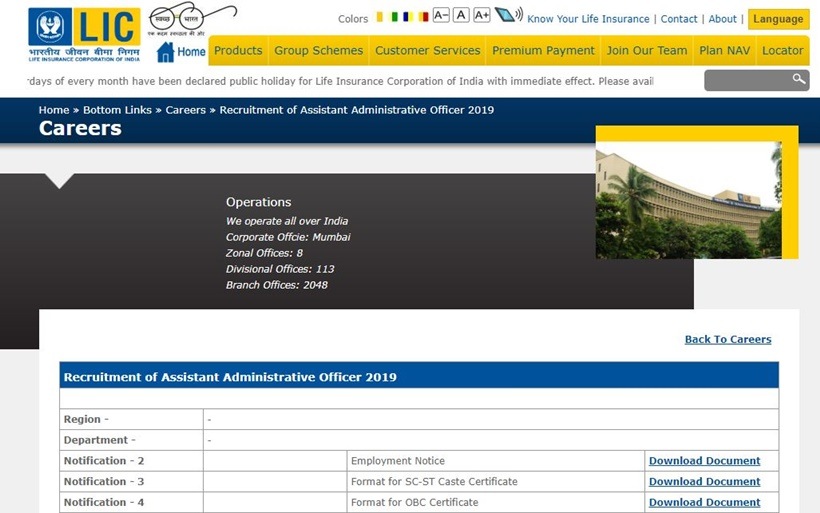Screen dimensions: 820x513
Task: Open the Premium Payment menu
Action: coord(543,51)
